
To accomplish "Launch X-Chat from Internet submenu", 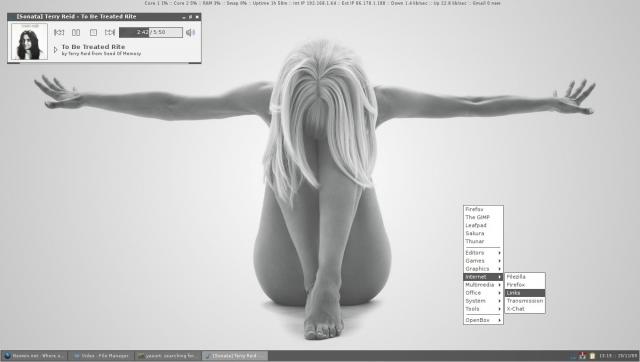I will [525, 309].
